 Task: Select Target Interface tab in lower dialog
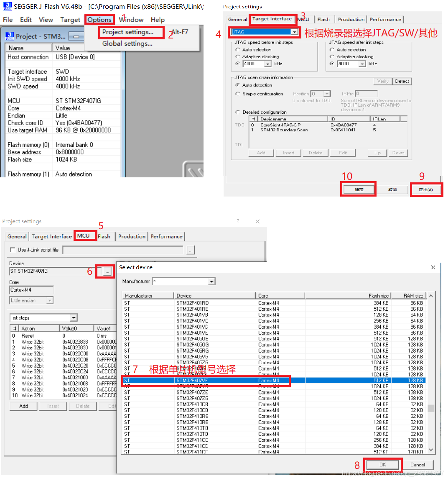(x=52, y=236)
